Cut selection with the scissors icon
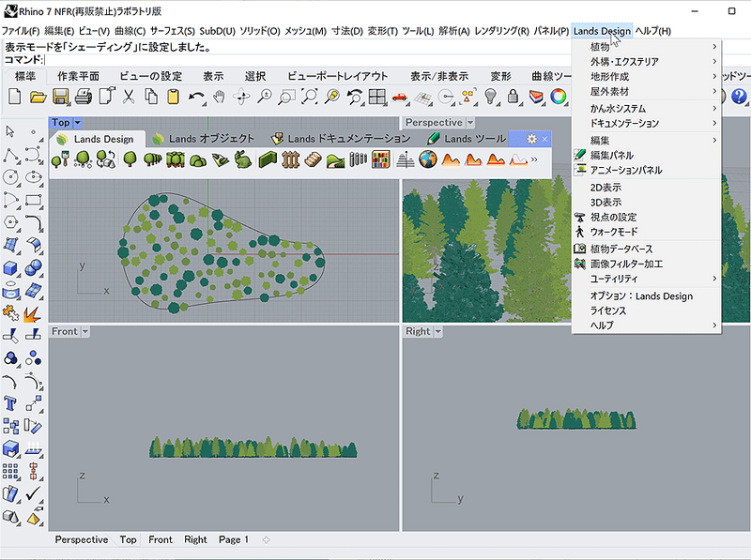Screen dimensions: 751x560 [x=129, y=97]
